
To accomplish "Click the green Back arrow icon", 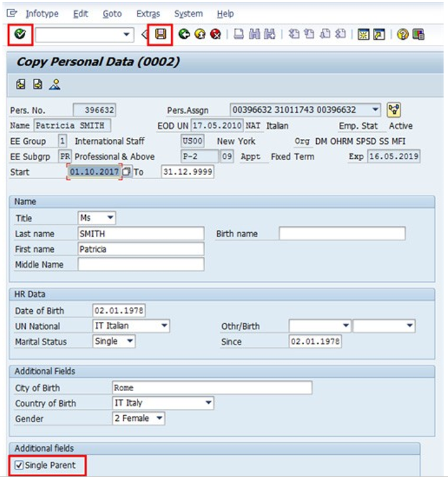I will (184, 34).
